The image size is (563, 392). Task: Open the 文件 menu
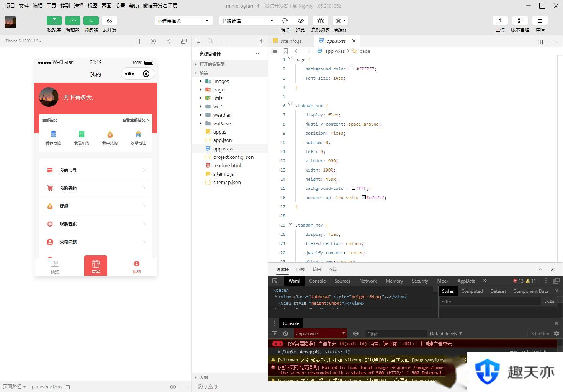(24, 6)
